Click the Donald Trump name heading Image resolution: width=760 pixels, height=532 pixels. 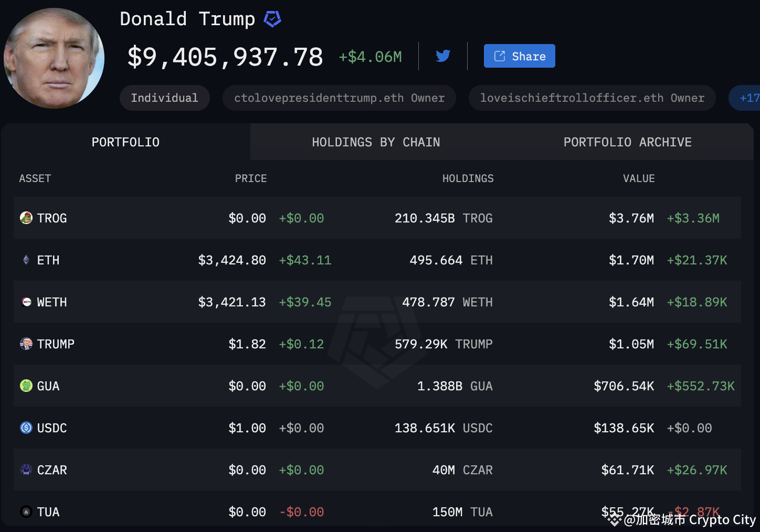(187, 19)
